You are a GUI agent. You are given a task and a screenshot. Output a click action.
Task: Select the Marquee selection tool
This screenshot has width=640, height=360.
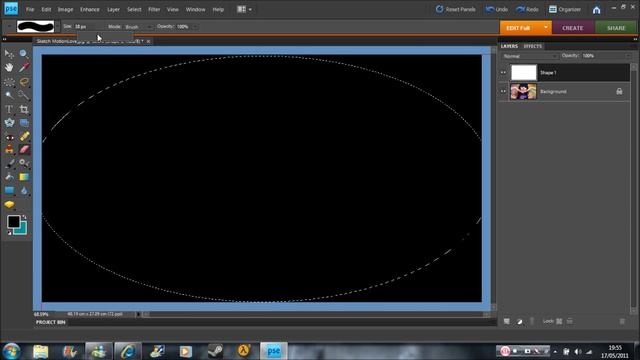9,82
